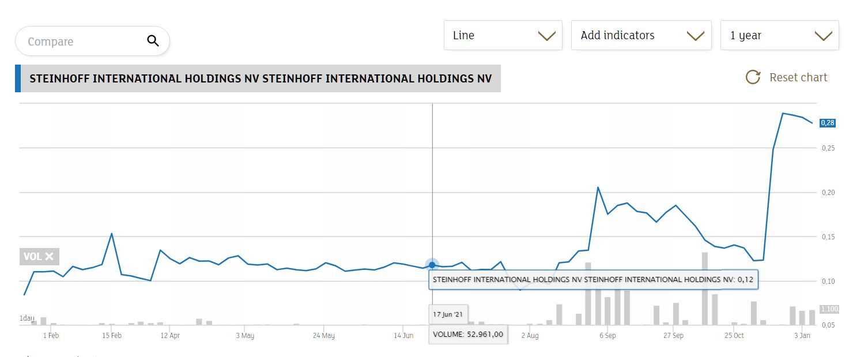Click the Reset chart link
The width and height of the screenshot is (868, 357).
point(798,77)
